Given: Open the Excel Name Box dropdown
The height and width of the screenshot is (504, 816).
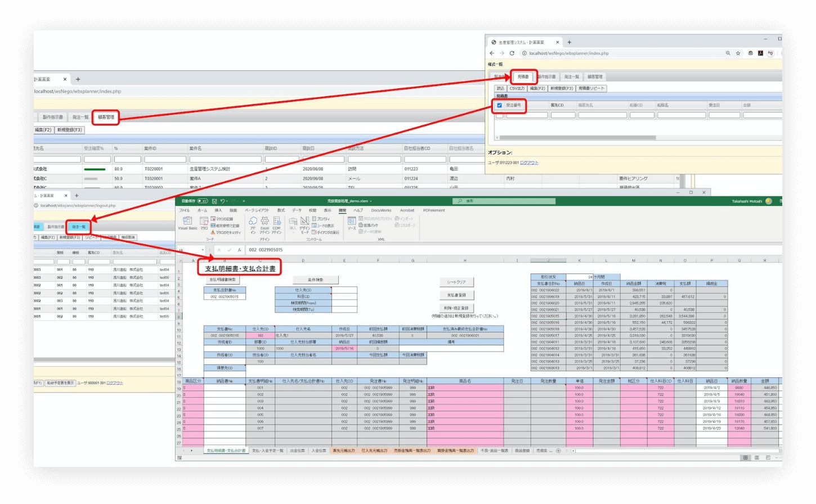Looking at the screenshot, I should coord(203,250).
